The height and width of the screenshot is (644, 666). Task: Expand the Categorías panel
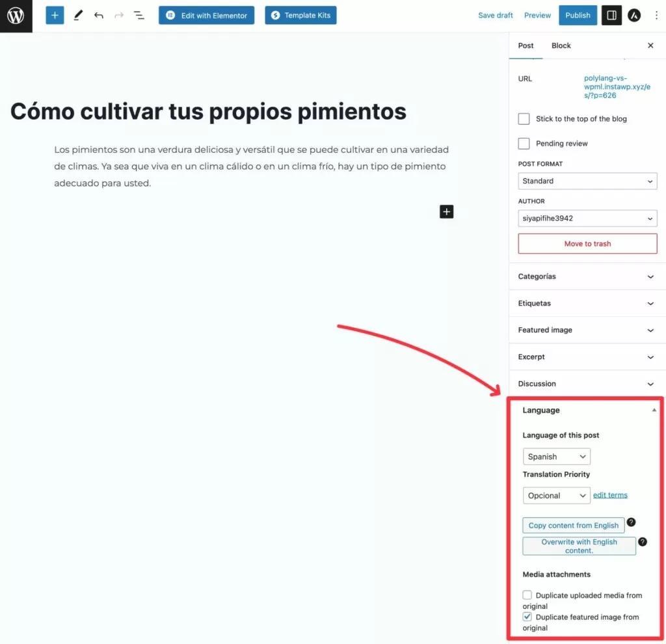pyautogui.click(x=587, y=276)
